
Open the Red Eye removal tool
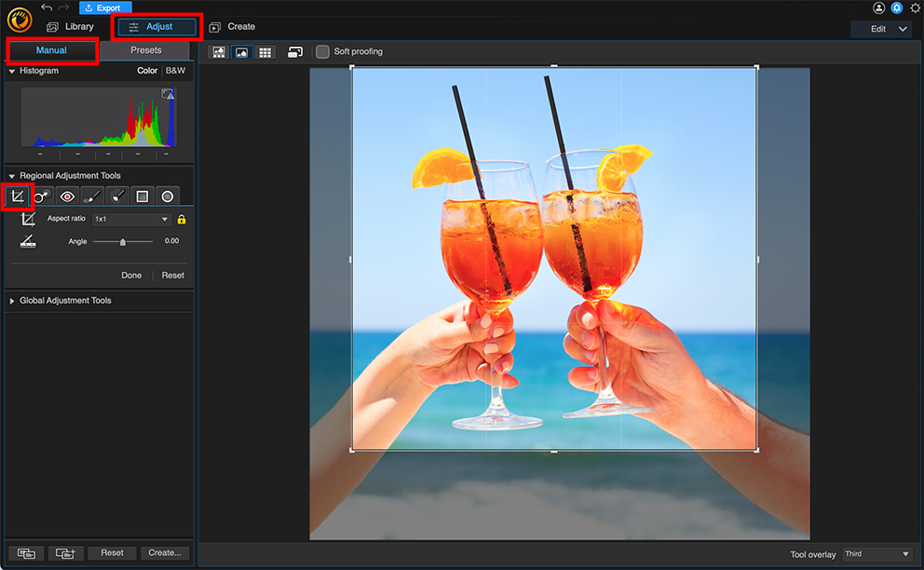66,196
